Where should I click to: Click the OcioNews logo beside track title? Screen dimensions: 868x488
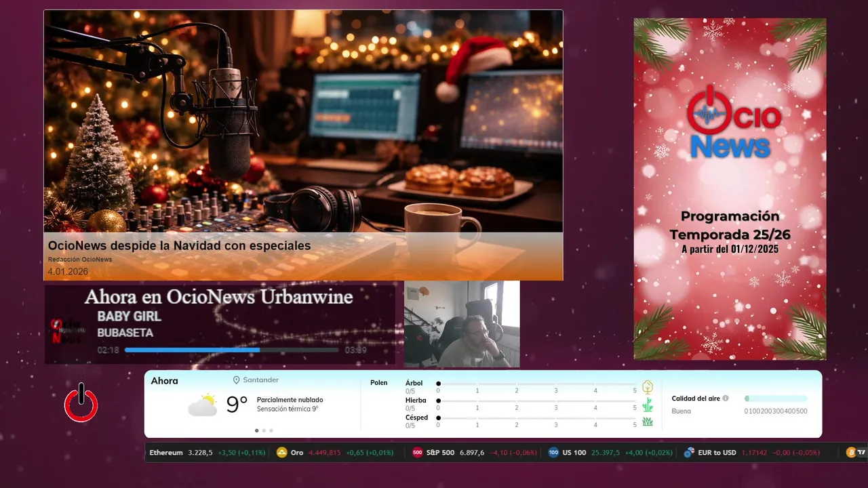(66, 331)
